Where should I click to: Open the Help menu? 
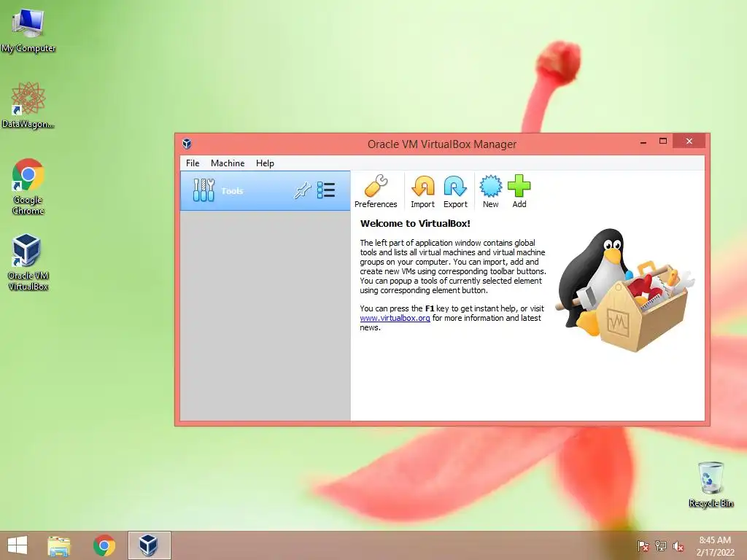pyautogui.click(x=265, y=163)
